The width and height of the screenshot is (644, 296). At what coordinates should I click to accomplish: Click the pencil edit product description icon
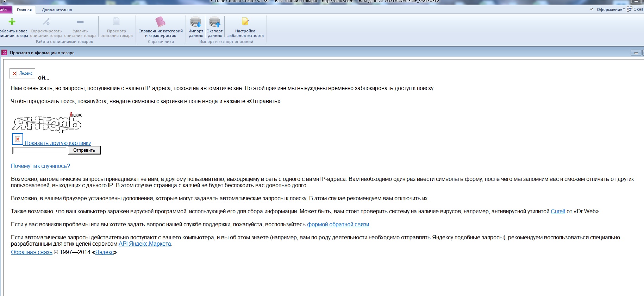46,22
